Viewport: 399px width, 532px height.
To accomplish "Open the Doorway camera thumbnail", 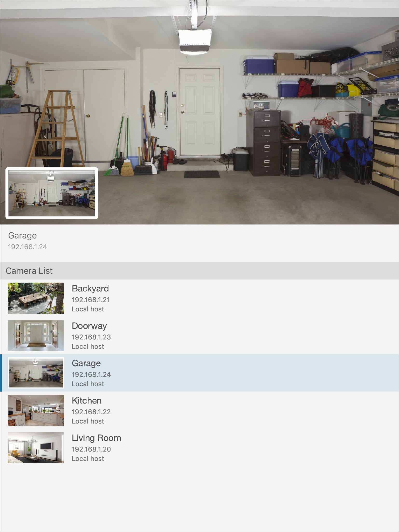I will (x=36, y=336).
